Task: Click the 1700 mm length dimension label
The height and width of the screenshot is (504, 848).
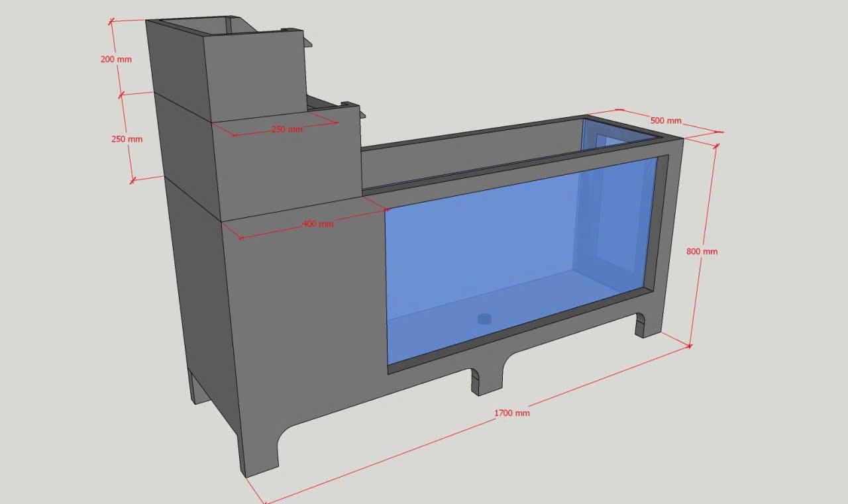Action: point(512,413)
